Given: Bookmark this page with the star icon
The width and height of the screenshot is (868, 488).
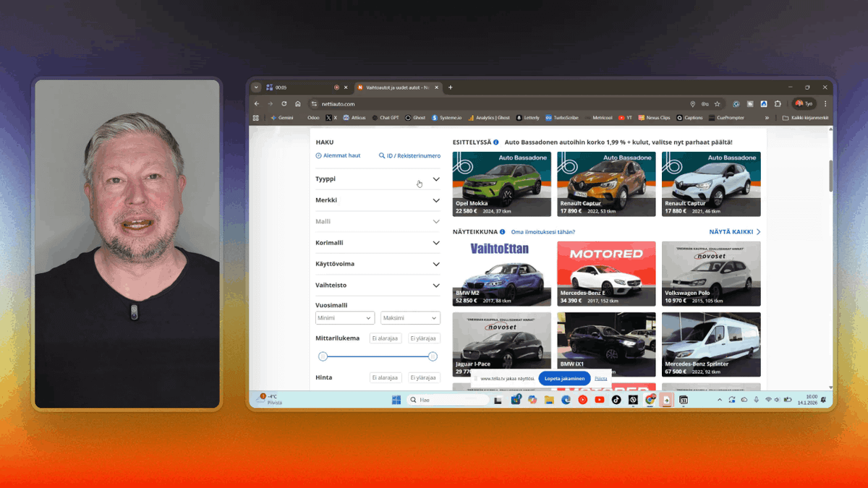Looking at the screenshot, I should [x=718, y=104].
